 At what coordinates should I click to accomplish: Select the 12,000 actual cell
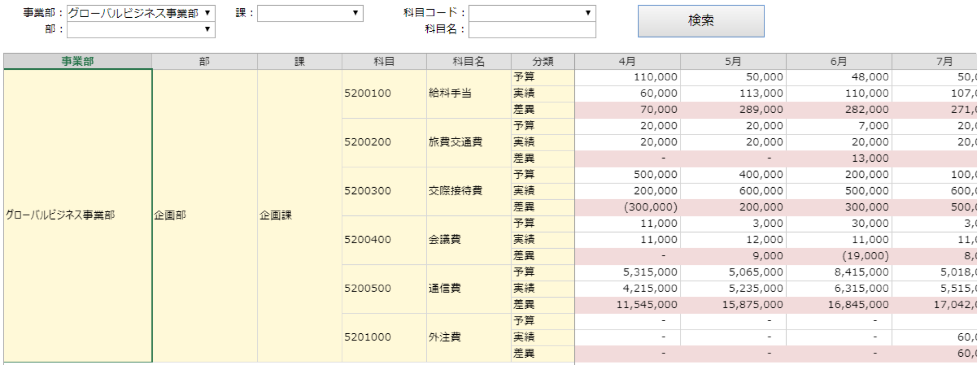(733, 239)
